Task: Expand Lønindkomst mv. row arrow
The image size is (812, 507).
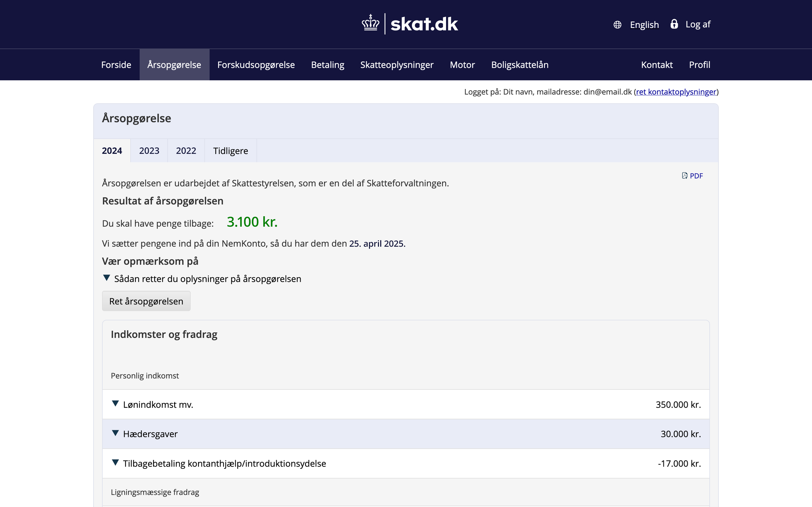Action: (x=115, y=404)
